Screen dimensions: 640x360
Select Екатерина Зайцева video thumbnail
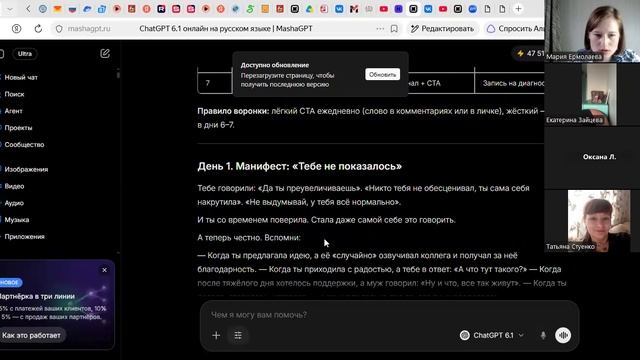(x=592, y=94)
